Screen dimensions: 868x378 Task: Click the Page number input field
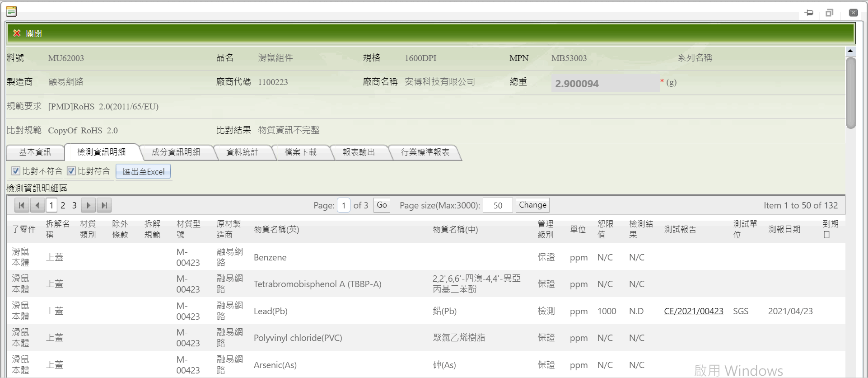pos(344,205)
